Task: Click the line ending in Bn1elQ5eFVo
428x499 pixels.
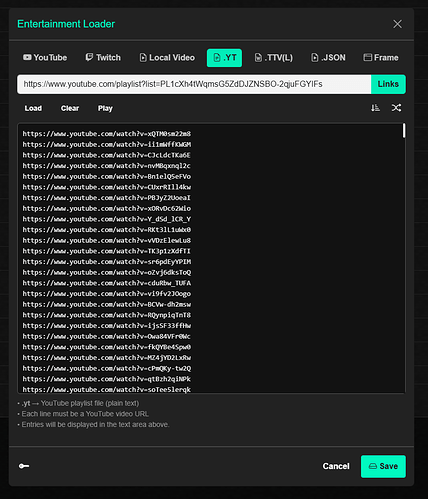Action: 107,176
